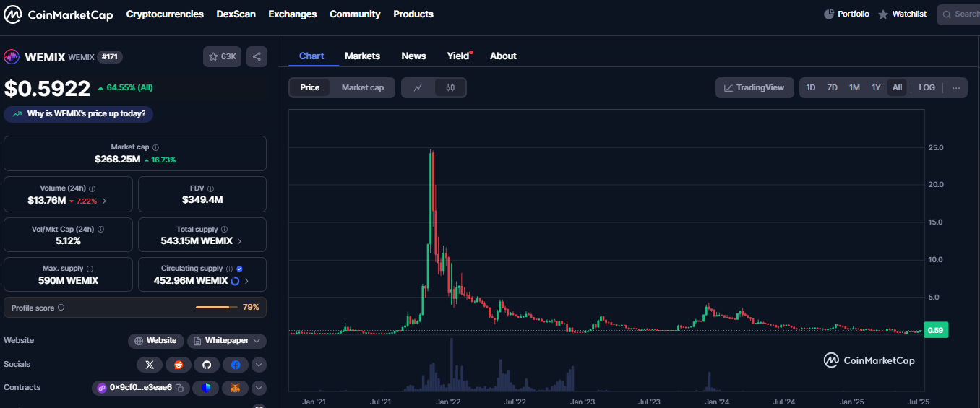Click circulating supply percentage ring icon
This screenshot has width=980, height=408.
(x=235, y=281)
